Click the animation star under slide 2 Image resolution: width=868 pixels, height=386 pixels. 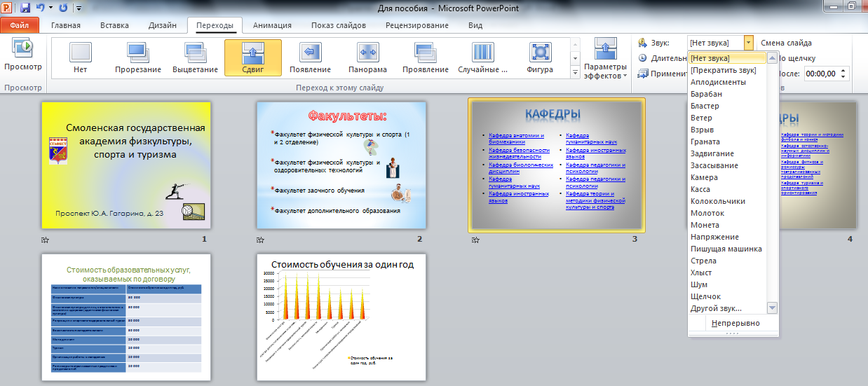(261, 240)
